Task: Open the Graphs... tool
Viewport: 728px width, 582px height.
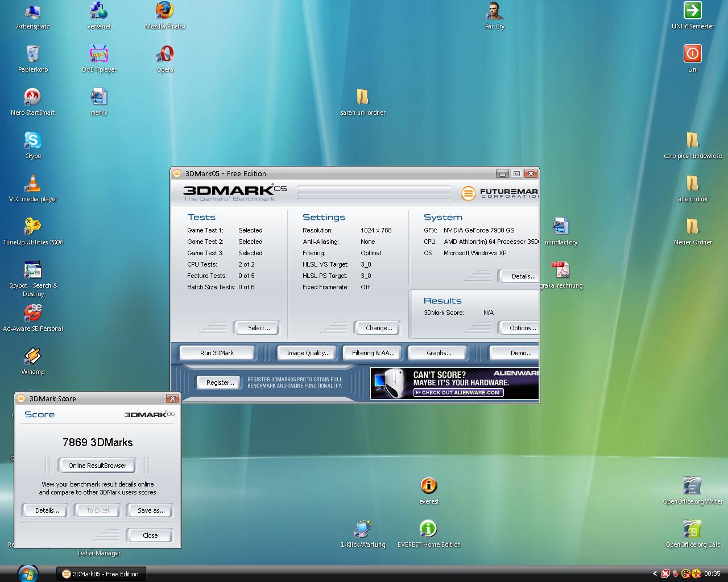Action: (x=439, y=353)
